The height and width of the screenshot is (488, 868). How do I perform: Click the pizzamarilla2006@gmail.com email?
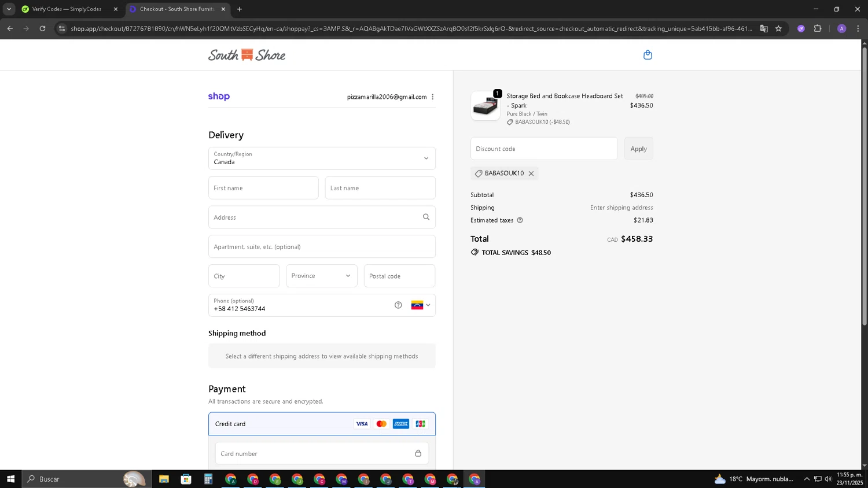pos(387,97)
